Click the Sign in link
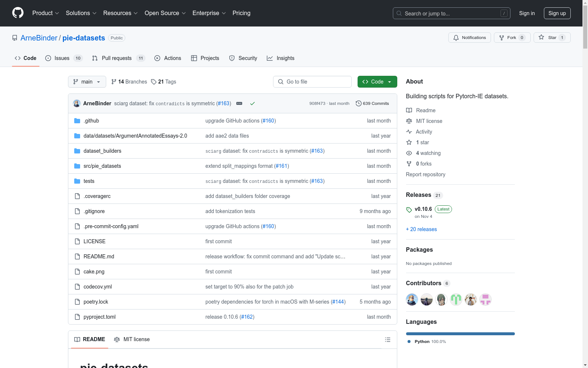The height and width of the screenshot is (368, 588). (527, 13)
